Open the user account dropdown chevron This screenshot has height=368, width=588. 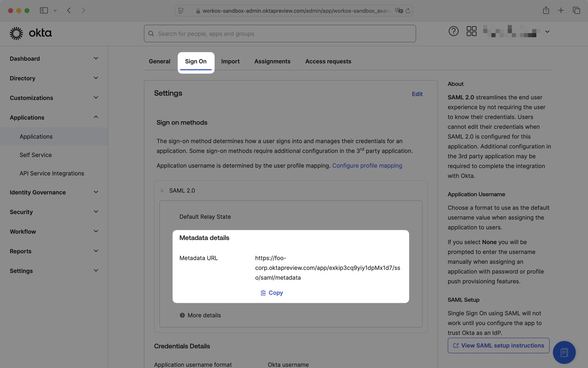pos(547,32)
